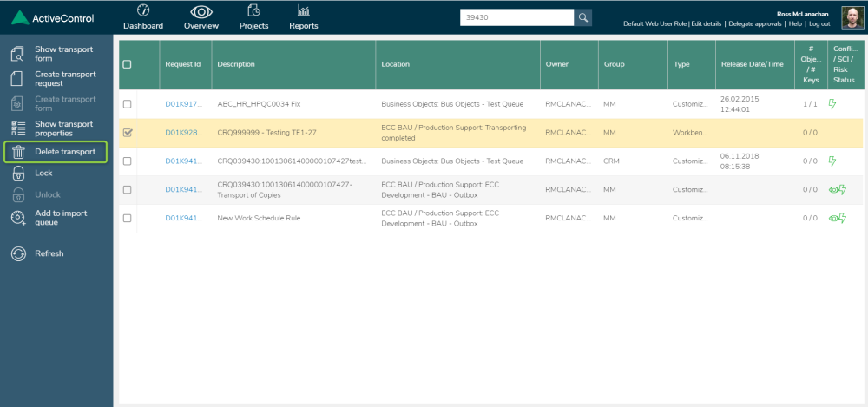Screen dimensions: 868x407
Task: Click the search field containing 39430
Action: [x=516, y=17]
